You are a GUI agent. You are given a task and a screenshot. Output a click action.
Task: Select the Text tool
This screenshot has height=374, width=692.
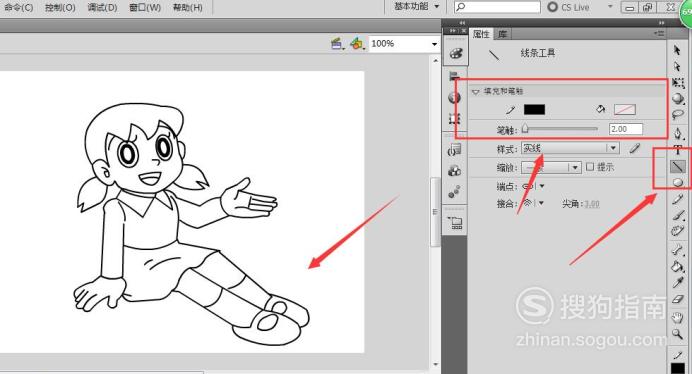point(678,150)
